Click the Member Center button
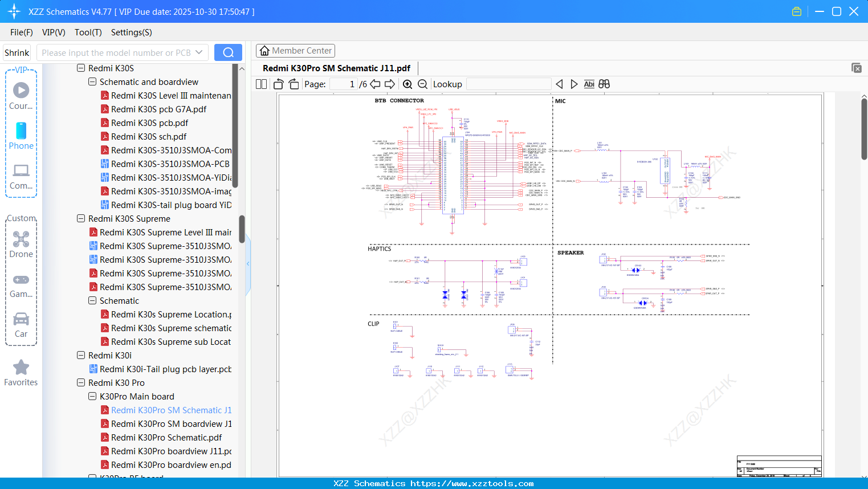The width and height of the screenshot is (868, 489). (x=295, y=51)
